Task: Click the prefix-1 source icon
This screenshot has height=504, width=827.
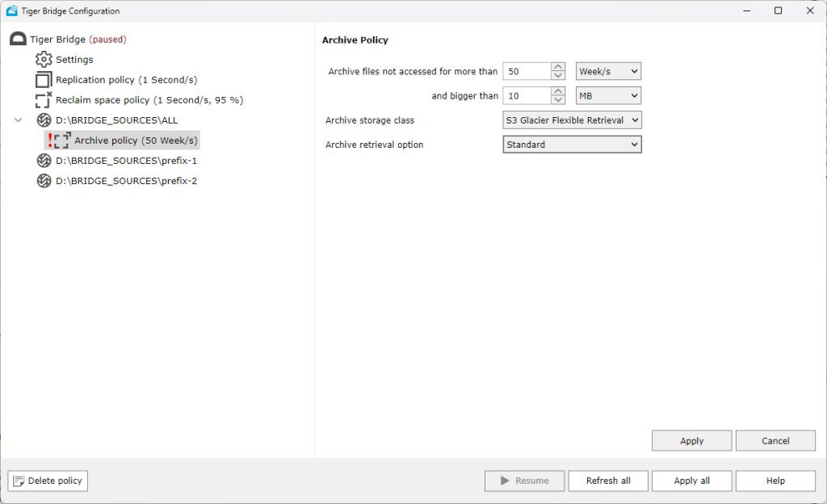Action: point(44,160)
